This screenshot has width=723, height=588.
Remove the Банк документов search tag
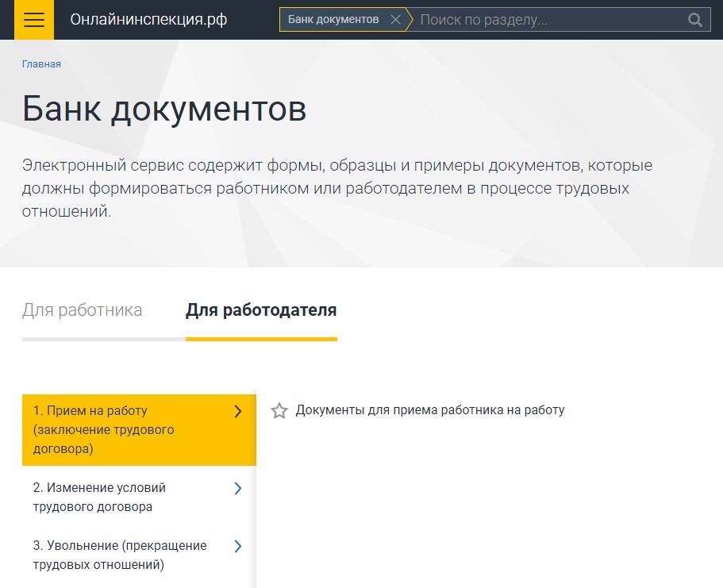click(x=395, y=20)
